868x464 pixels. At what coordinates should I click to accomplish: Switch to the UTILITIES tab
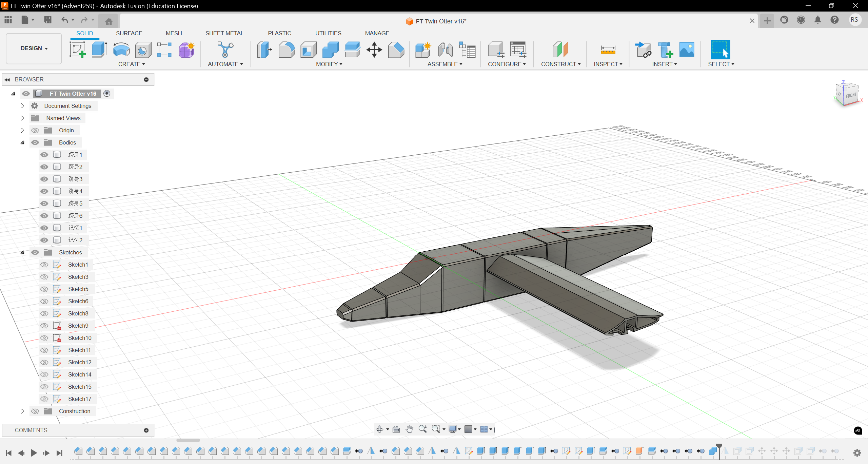tap(328, 33)
